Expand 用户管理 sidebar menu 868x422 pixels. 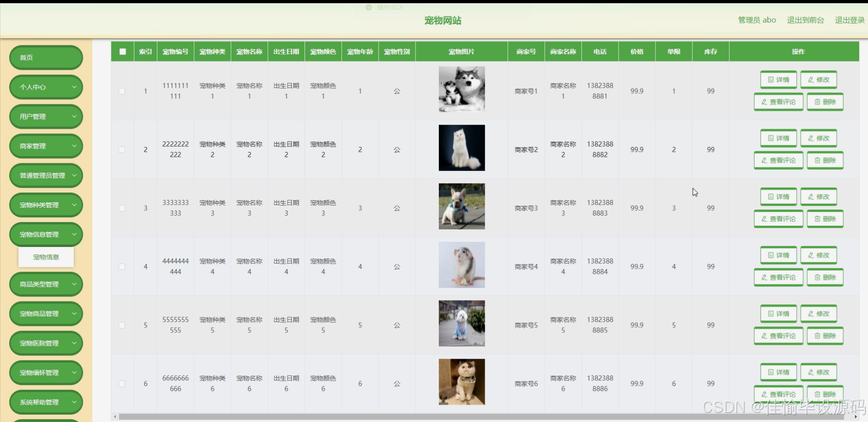[x=46, y=116]
